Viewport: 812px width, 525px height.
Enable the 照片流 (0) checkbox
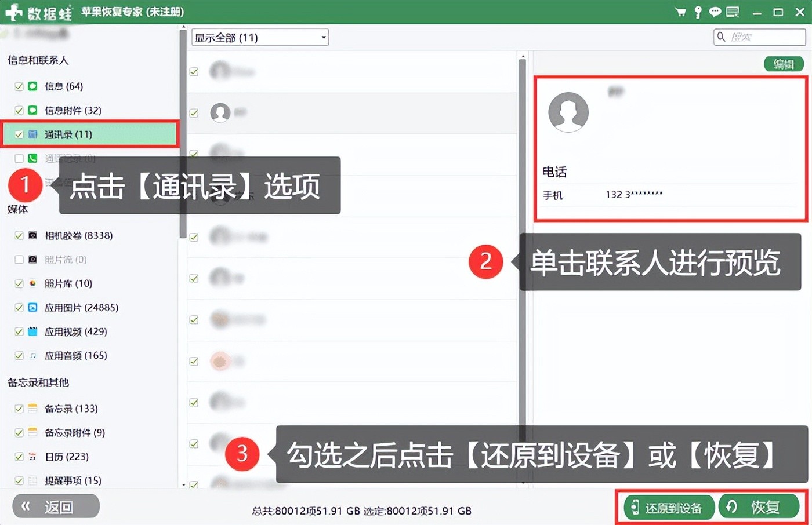pyautogui.click(x=19, y=260)
